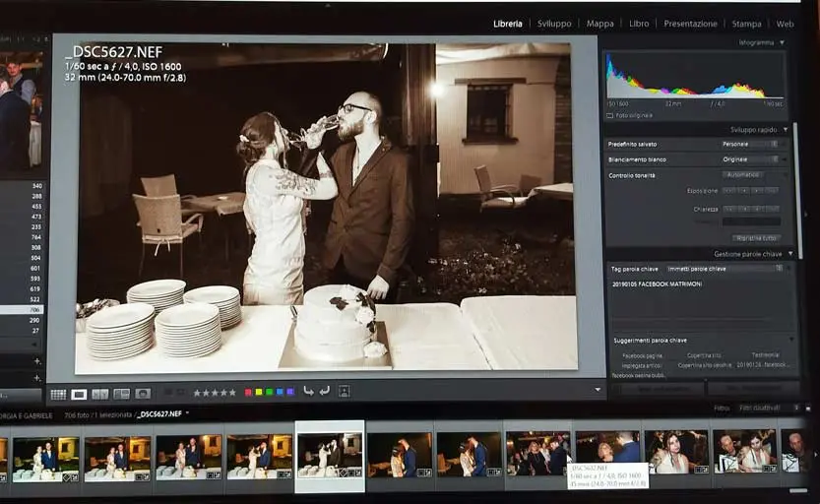Image resolution: width=820 pixels, height=504 pixels.
Task: Collapse the Istogramma panel triangle
Action: 782,43
